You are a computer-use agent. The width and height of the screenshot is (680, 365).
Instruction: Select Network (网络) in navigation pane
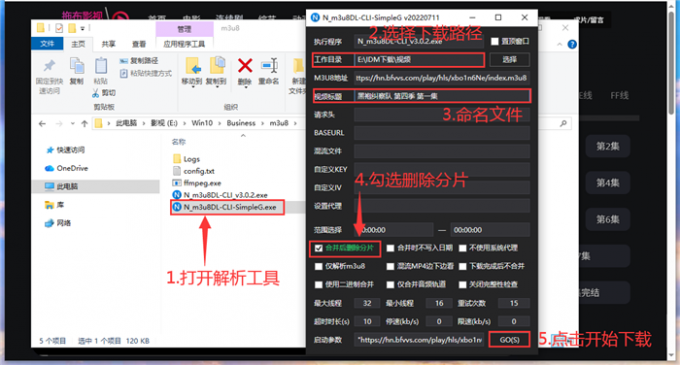pos(58,223)
